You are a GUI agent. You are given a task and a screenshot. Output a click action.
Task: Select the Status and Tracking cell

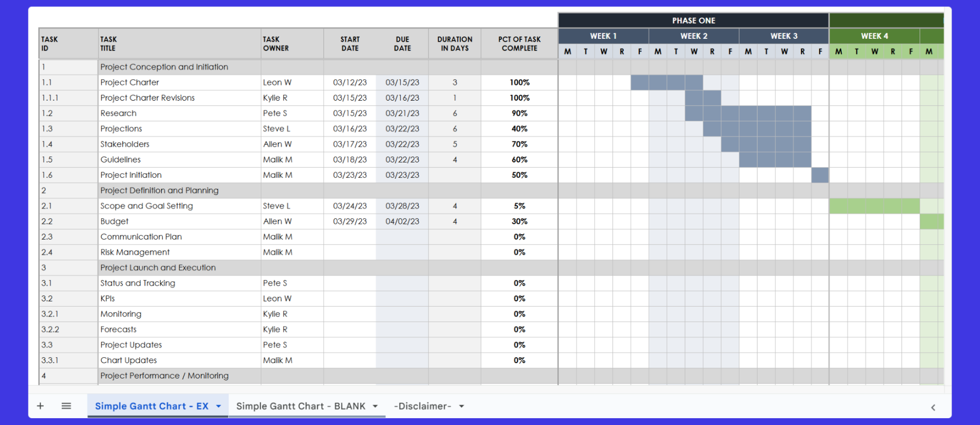click(179, 283)
